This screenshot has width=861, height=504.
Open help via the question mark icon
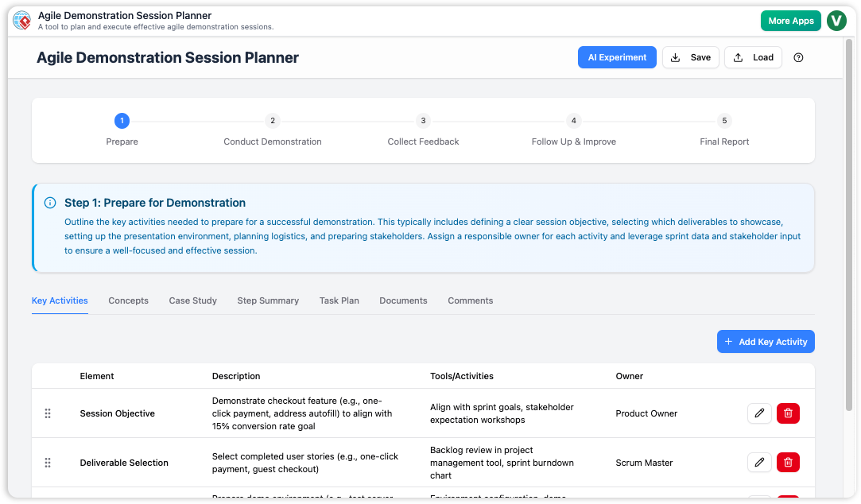tap(798, 57)
